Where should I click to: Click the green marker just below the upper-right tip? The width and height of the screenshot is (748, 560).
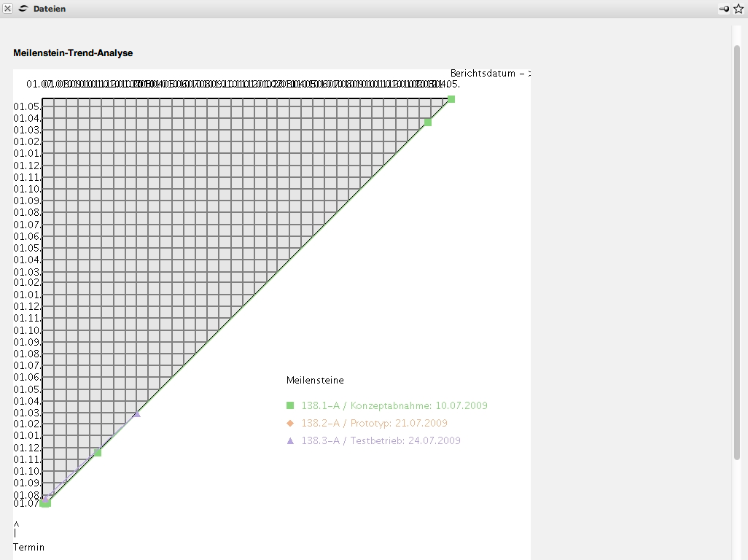(428, 122)
